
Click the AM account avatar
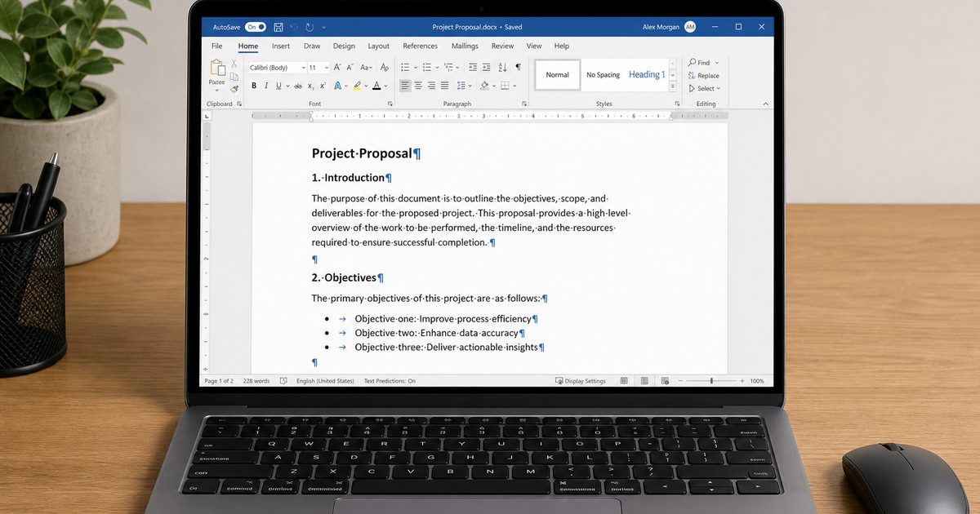point(690,27)
